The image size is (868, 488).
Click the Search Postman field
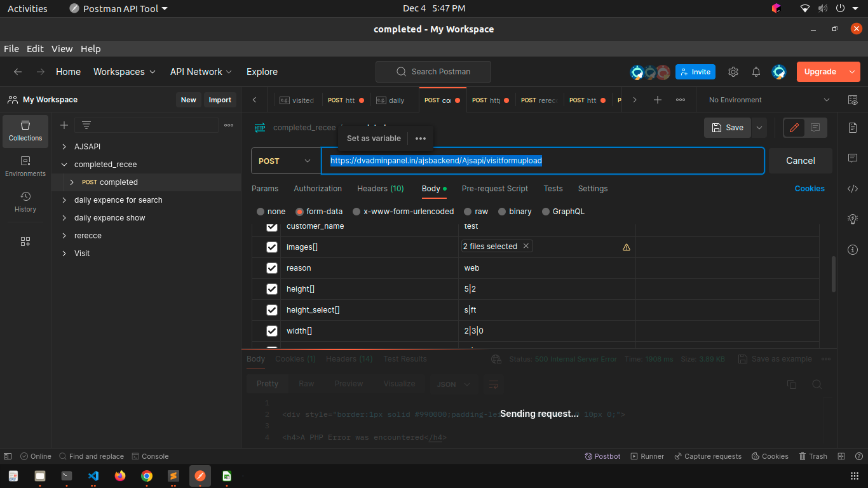tap(433, 72)
